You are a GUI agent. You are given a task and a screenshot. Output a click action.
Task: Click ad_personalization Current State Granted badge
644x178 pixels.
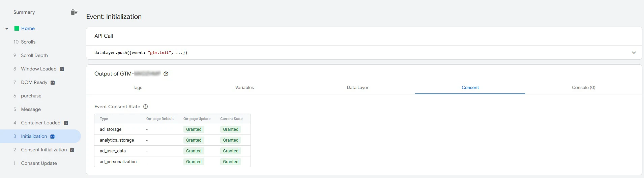pos(231,161)
